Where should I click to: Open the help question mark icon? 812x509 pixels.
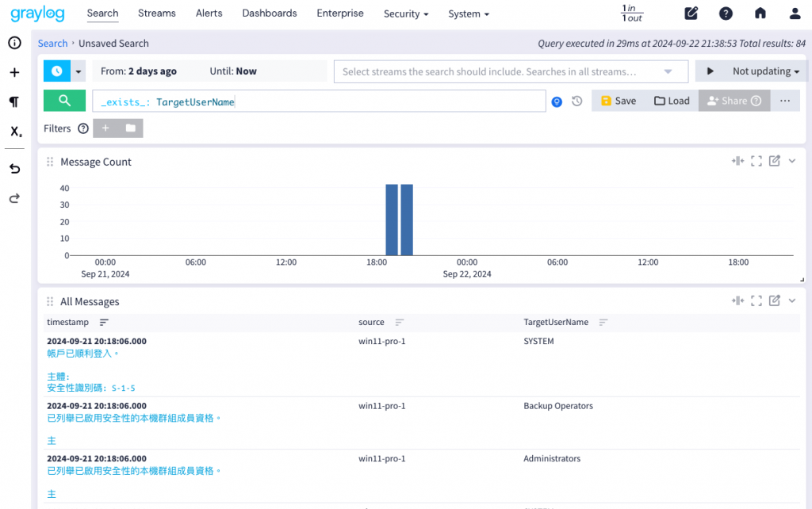point(726,13)
